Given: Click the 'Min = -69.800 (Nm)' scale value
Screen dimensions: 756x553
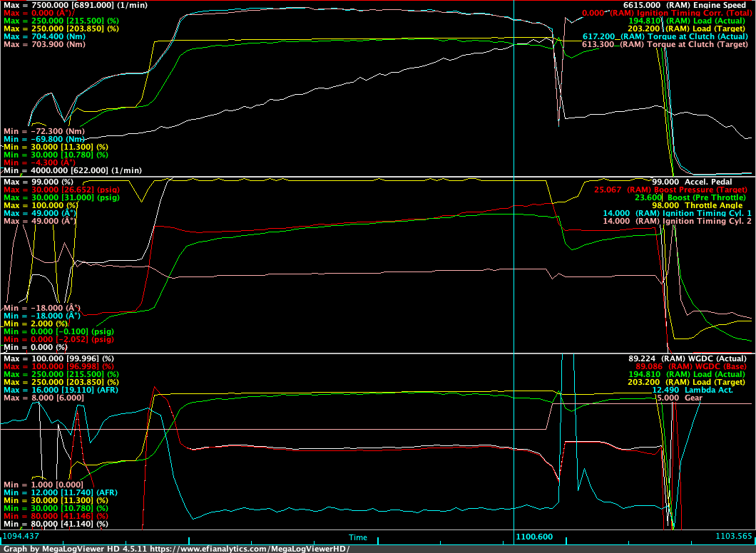Looking at the screenshot, I should pos(44,139).
